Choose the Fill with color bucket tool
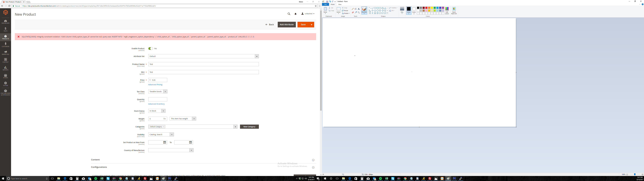This screenshot has width=644, height=181. [356, 9]
